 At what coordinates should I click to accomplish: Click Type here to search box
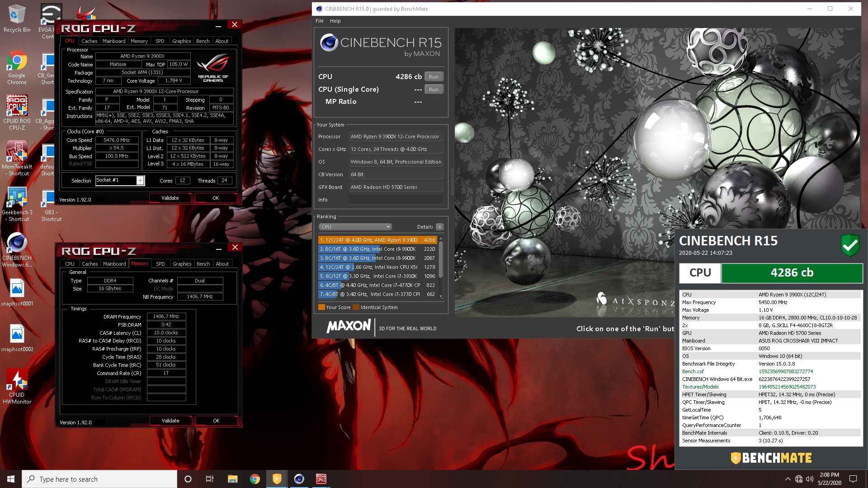(x=99, y=479)
